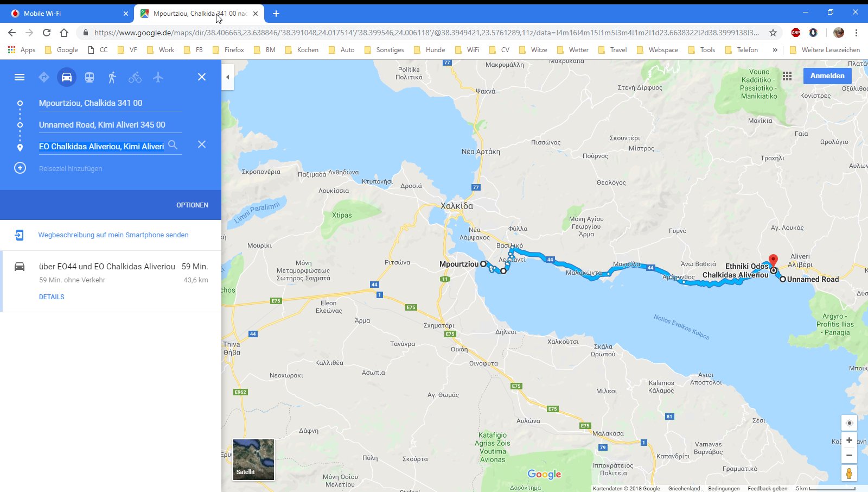Screen dimensions: 868x492
Task: Open the Tools bookmark folder
Action: click(701, 49)
